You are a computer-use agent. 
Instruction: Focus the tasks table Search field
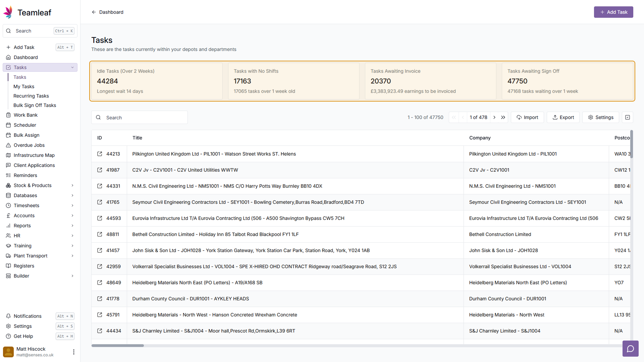(x=140, y=117)
